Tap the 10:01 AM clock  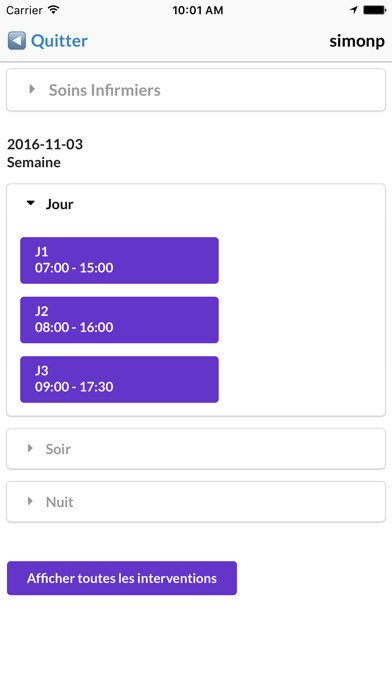point(198,10)
